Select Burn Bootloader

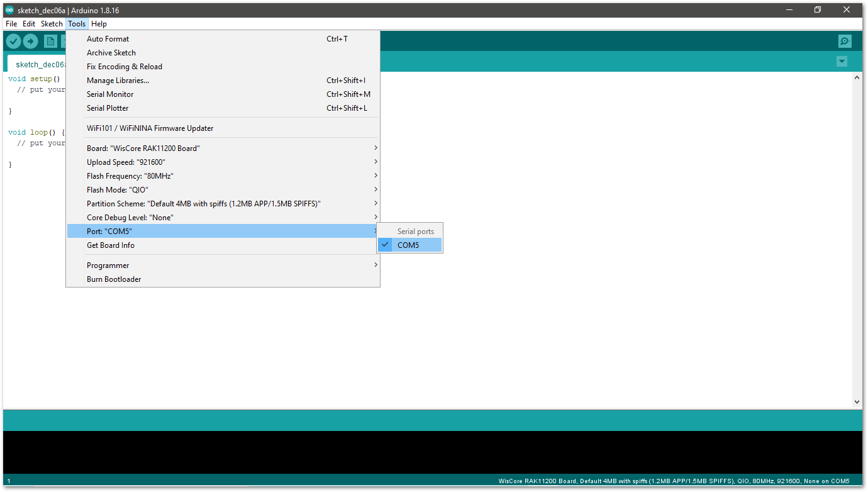[223, 279]
